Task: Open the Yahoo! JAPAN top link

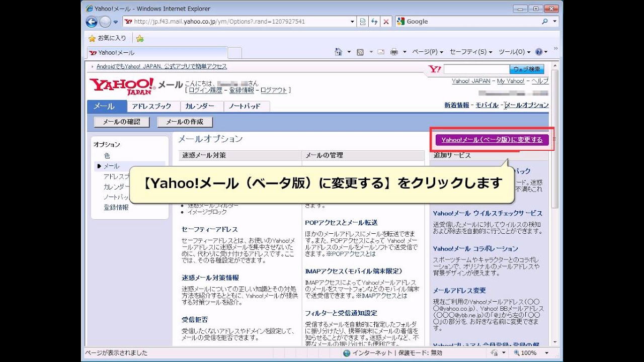Action: click(x=471, y=81)
